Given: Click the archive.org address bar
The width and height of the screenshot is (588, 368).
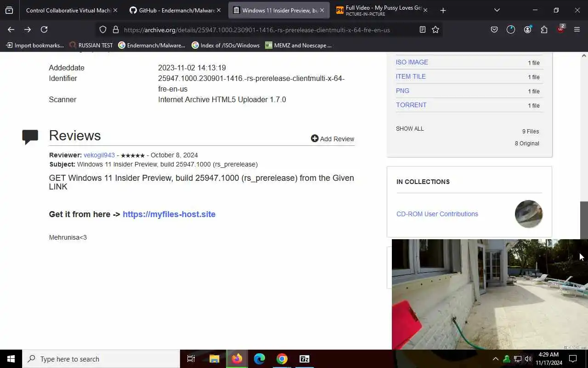Looking at the screenshot, I should (x=257, y=30).
